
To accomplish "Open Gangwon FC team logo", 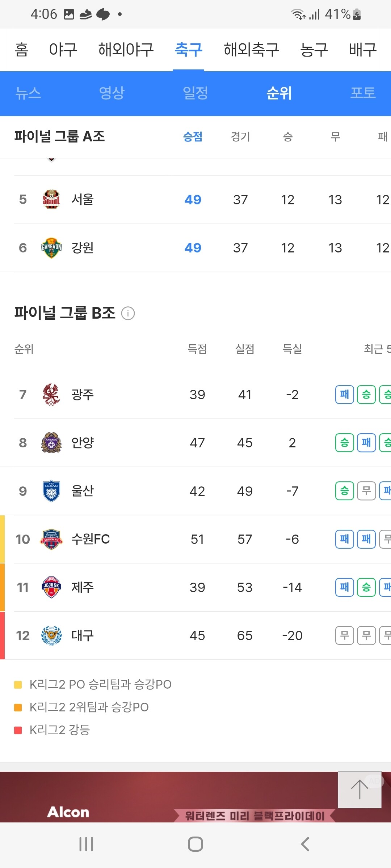I will 51,248.
